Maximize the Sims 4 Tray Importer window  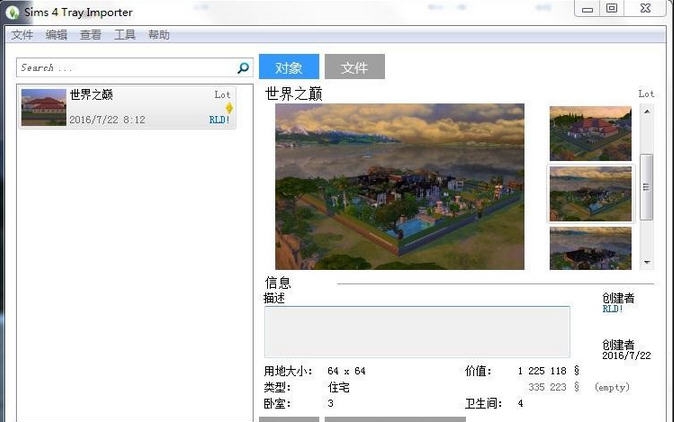pos(611,9)
